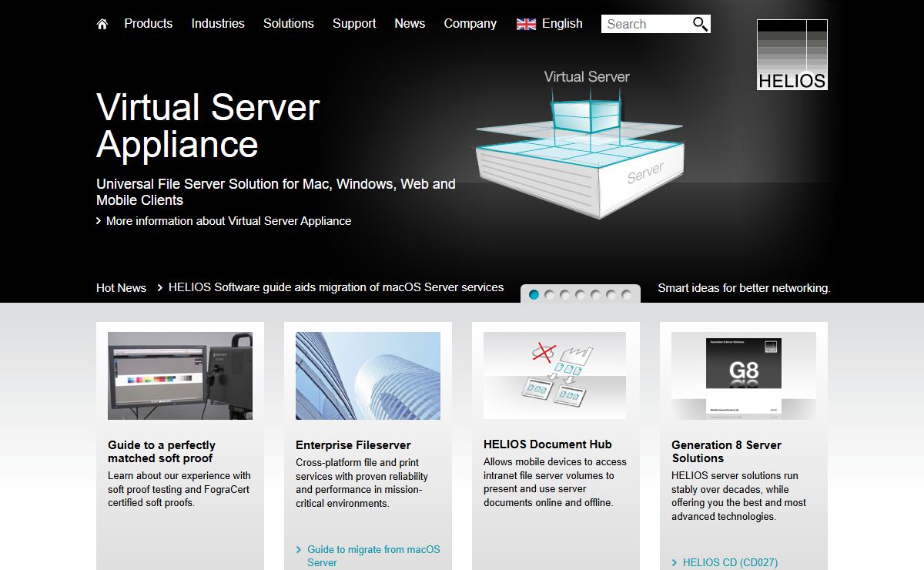Select the second carousel dot
Screen dimensions: 924x570
click(550, 294)
